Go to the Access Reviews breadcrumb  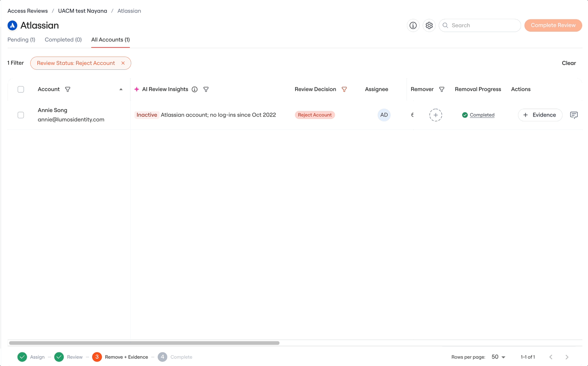[28, 11]
